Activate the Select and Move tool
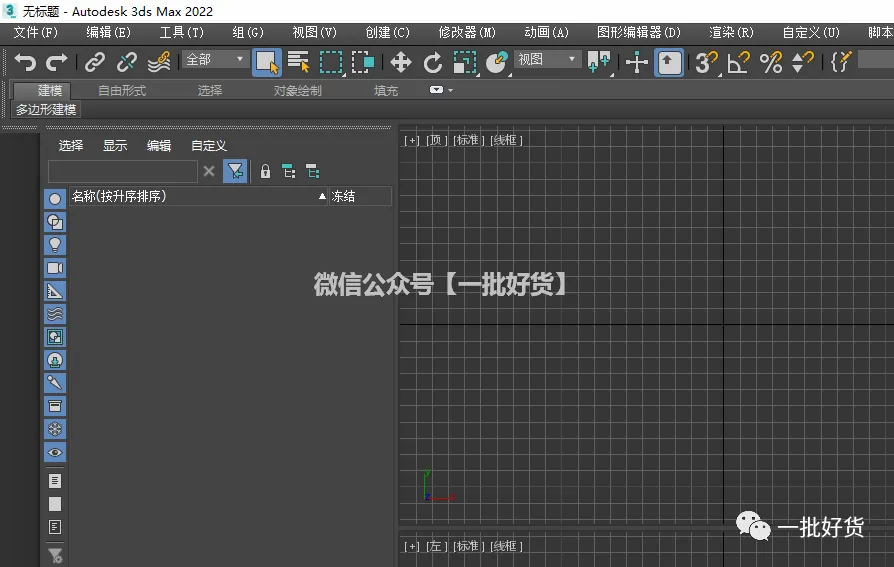Image resolution: width=894 pixels, height=567 pixels. point(400,62)
